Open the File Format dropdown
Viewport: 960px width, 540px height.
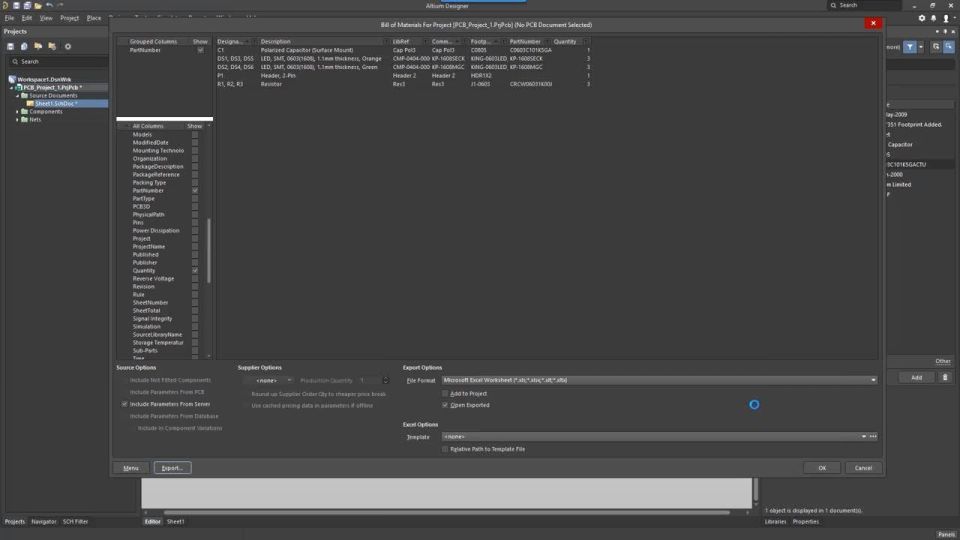pyautogui.click(x=873, y=380)
